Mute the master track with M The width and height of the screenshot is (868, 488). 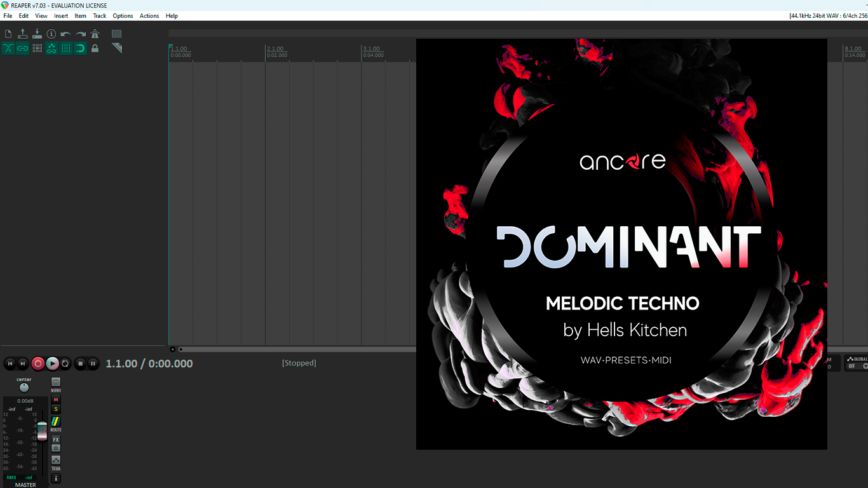pos(56,400)
